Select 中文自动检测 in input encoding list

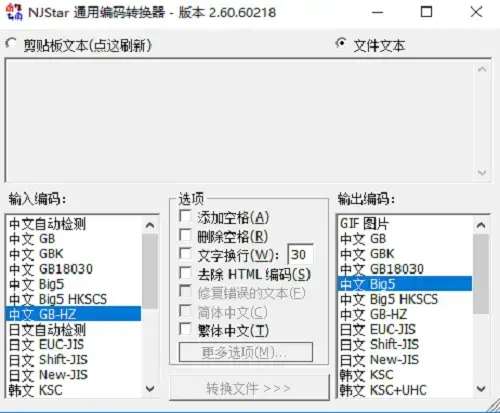click(74, 223)
